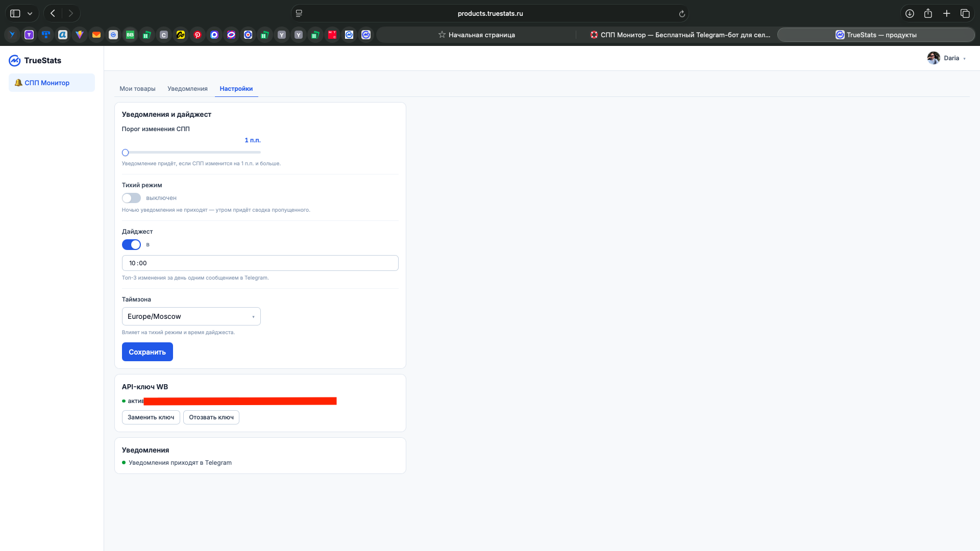
Task: Toggle the Safari sidebar icon
Action: point(15,14)
